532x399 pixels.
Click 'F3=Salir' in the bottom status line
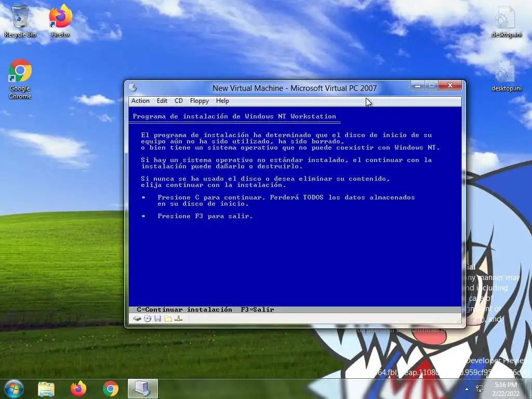tap(258, 310)
